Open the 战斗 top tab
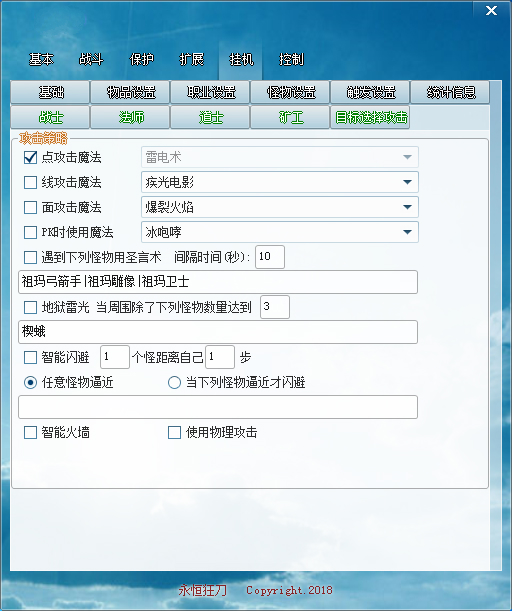 91,60
